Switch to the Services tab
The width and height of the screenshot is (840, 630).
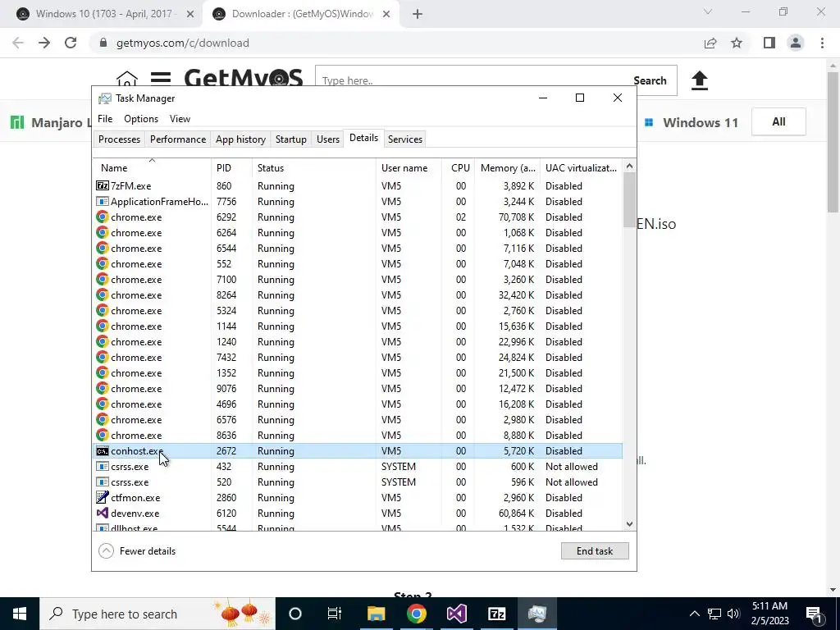(405, 139)
